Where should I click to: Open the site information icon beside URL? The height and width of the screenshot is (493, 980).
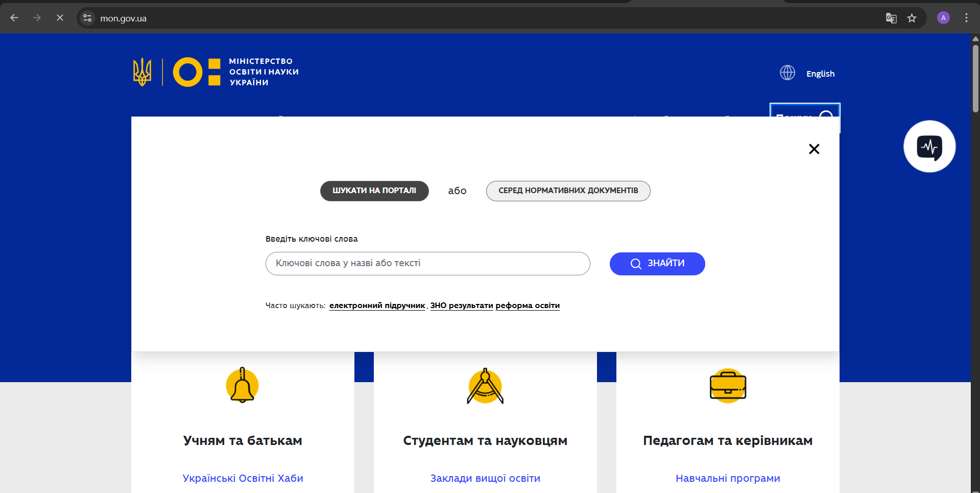87,18
